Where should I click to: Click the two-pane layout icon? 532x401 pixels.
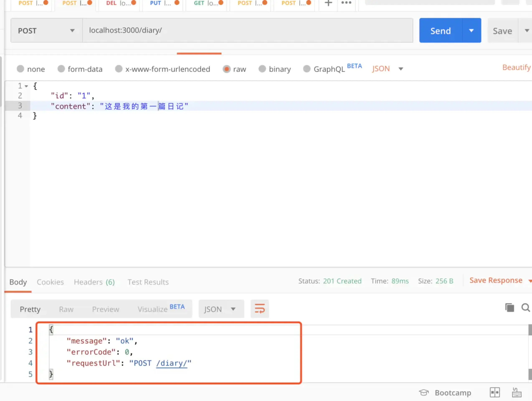495,393
